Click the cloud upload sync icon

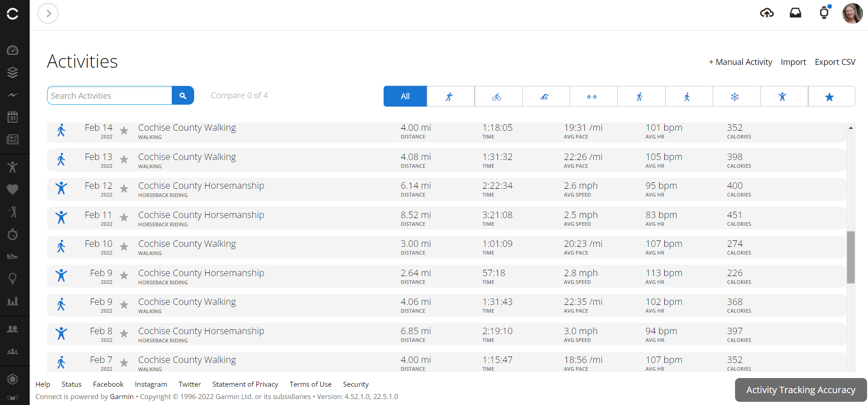click(x=767, y=13)
